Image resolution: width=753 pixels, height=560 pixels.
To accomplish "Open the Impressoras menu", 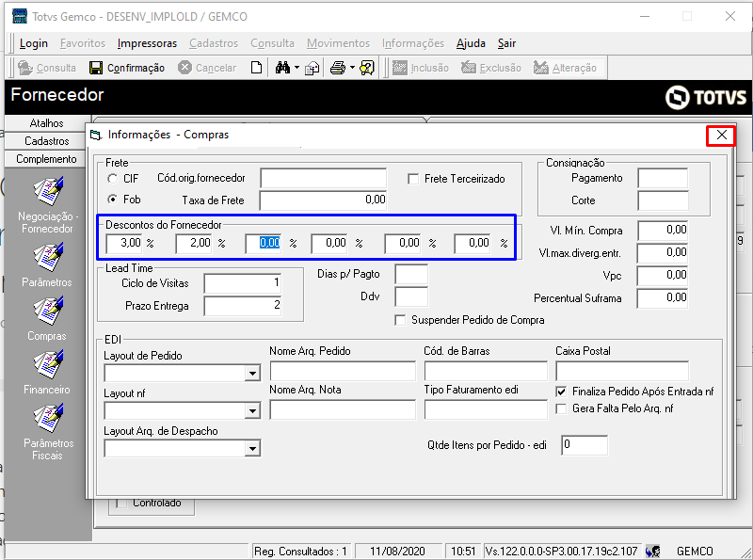I will [x=147, y=43].
